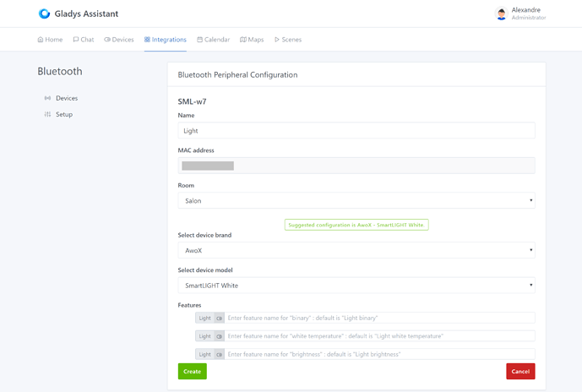The image size is (582, 392).
Task: Edit the binary feature name field
Action: click(379, 318)
